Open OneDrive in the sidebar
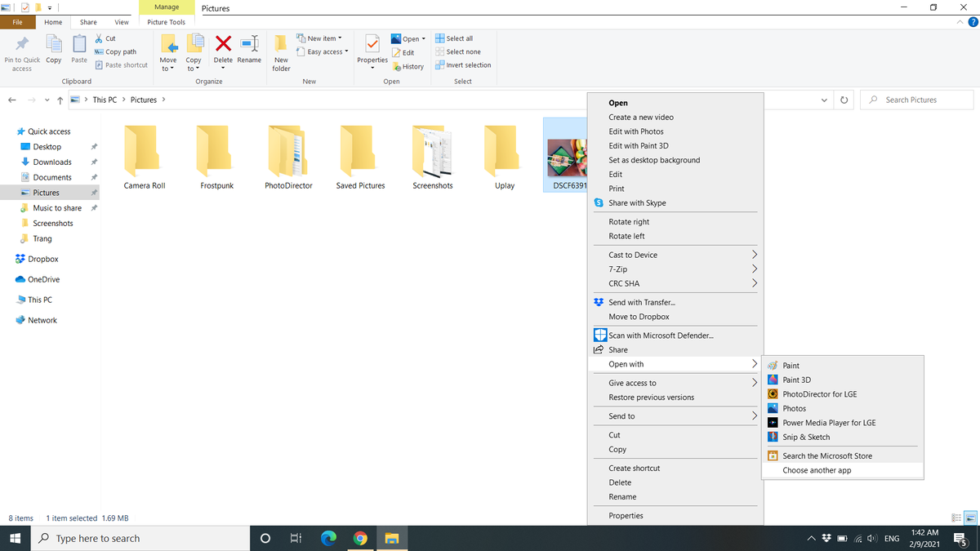980x551 pixels. click(38, 279)
